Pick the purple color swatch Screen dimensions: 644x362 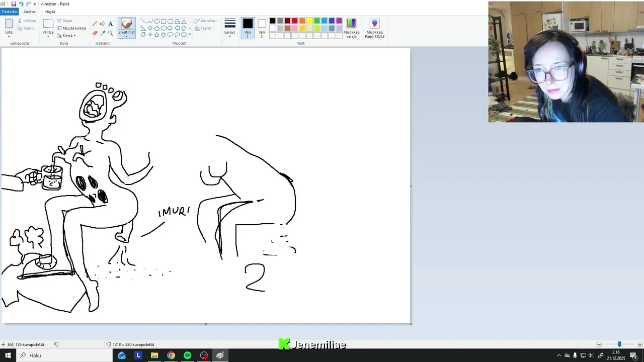[339, 21]
